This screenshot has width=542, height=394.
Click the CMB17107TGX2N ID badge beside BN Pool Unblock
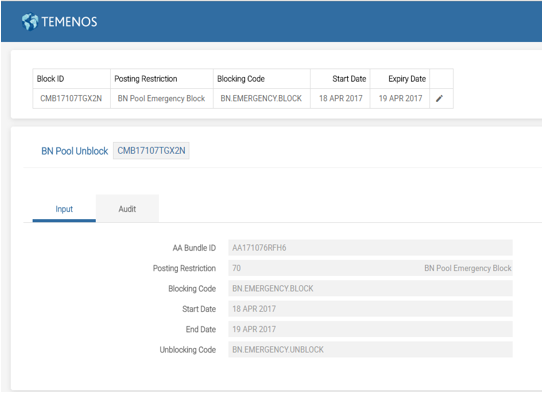(151, 151)
